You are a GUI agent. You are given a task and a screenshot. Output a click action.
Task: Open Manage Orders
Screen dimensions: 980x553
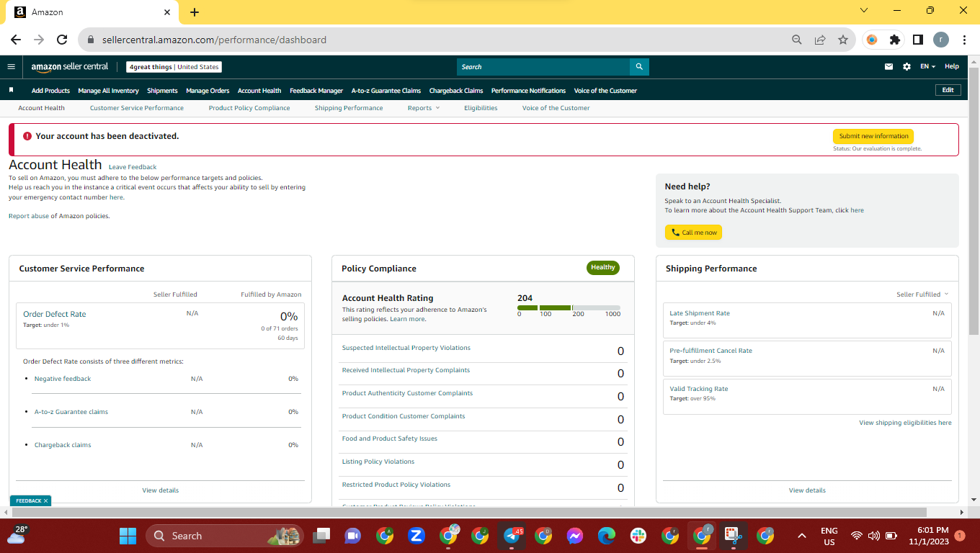208,91
